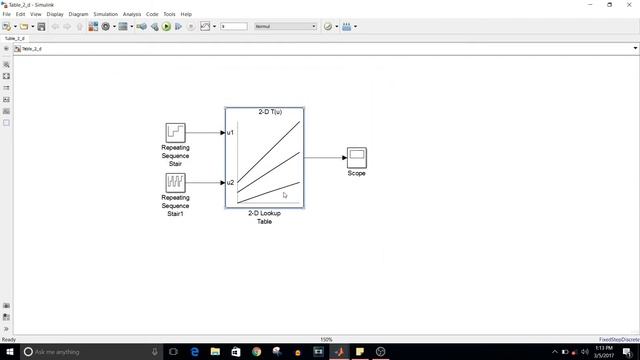Click the Image palette icon
This screenshot has height=360, width=640.
pyautogui.click(x=6, y=111)
